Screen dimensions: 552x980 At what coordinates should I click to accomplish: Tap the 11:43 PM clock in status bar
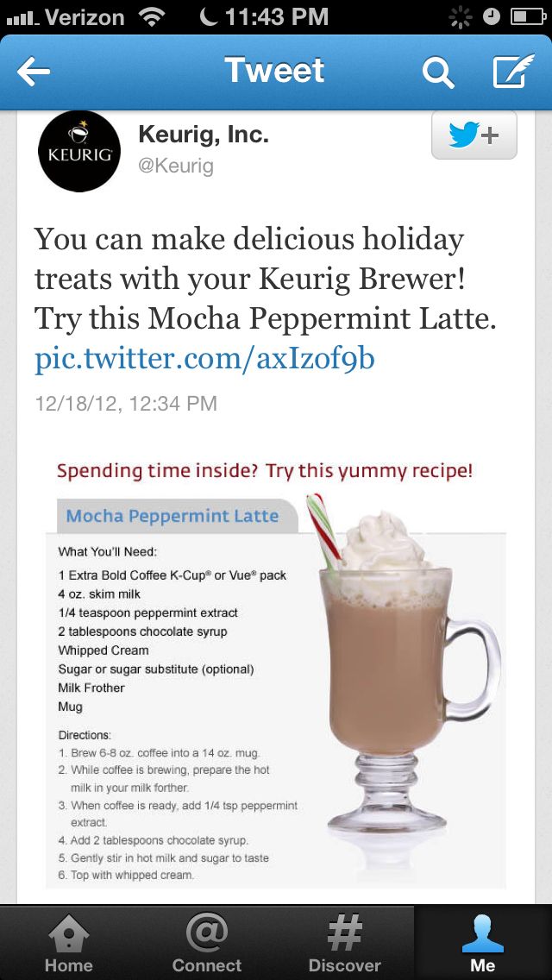pyautogui.click(x=276, y=17)
